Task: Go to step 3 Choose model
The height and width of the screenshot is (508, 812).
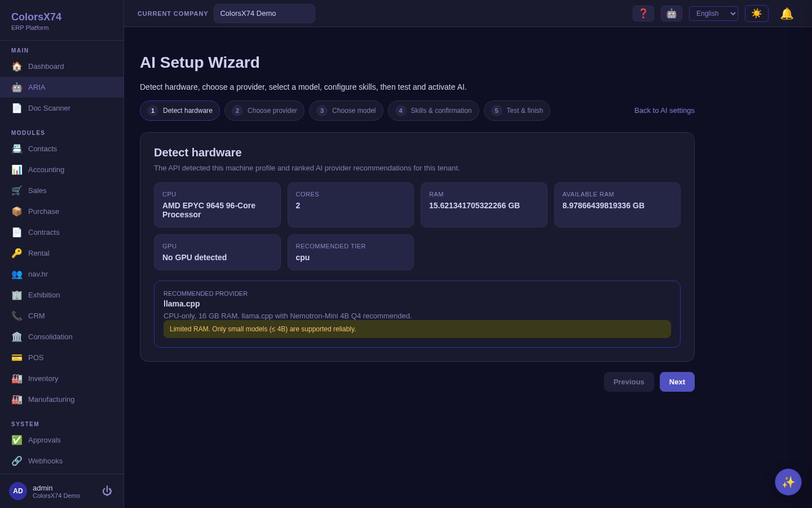Action: pyautogui.click(x=346, y=111)
